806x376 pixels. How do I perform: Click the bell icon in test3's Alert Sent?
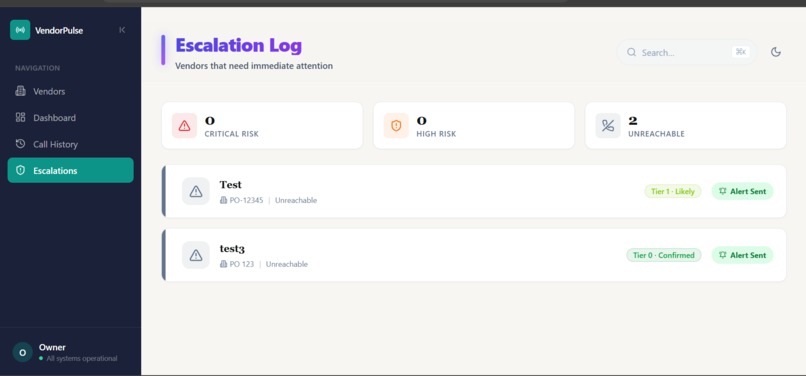click(x=723, y=255)
